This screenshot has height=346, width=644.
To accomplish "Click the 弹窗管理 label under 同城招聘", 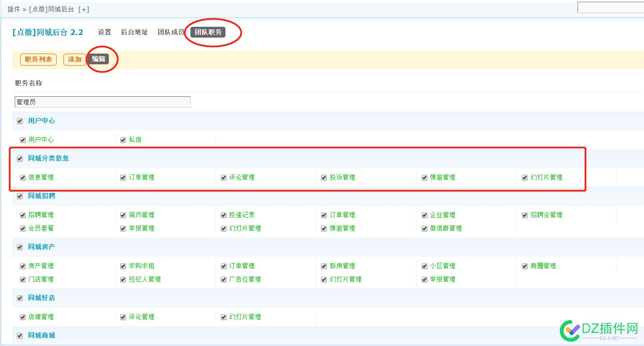I will click(x=343, y=229).
